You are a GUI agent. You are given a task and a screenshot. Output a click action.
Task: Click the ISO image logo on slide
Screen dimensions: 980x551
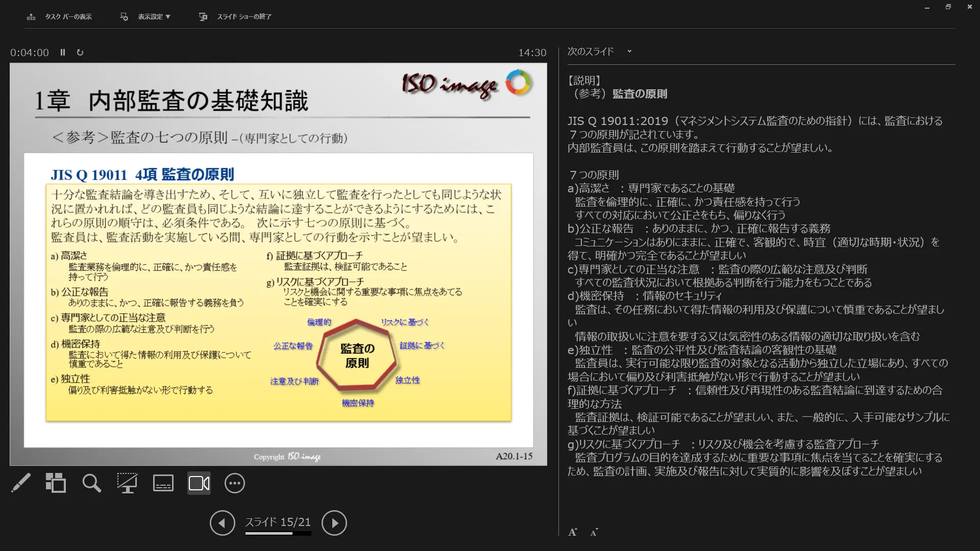point(467,84)
